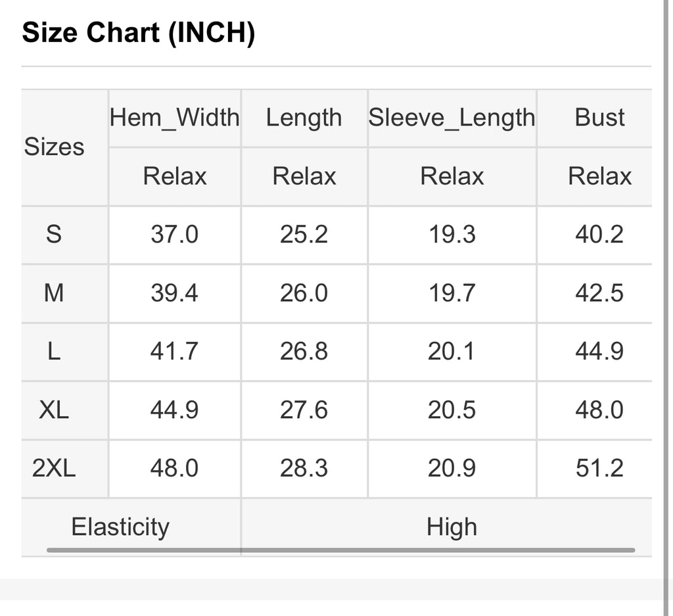673x616 pixels.
Task: Click the Relax subheader under Sleeve_Length
Action: pos(452,176)
